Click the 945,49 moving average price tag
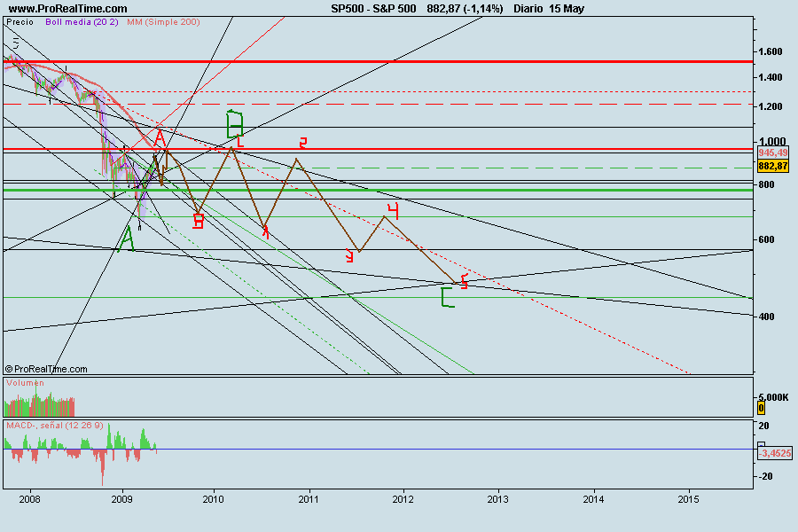 [x=772, y=153]
